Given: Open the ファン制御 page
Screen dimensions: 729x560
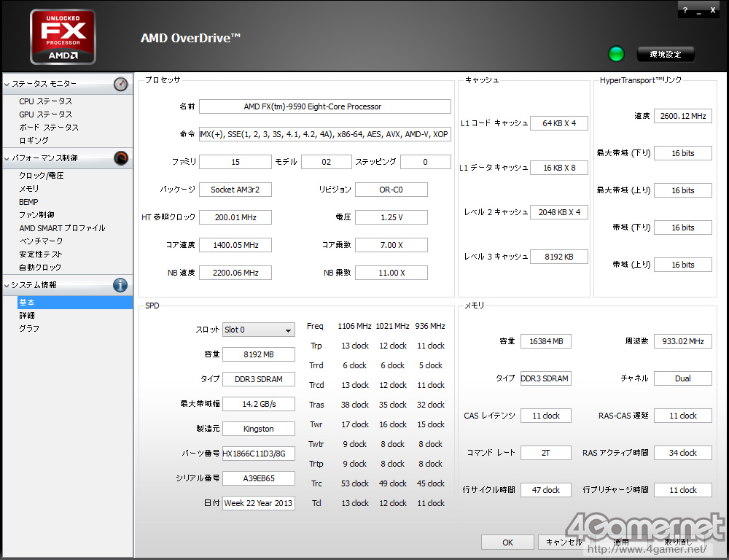Looking at the screenshot, I should (x=36, y=215).
